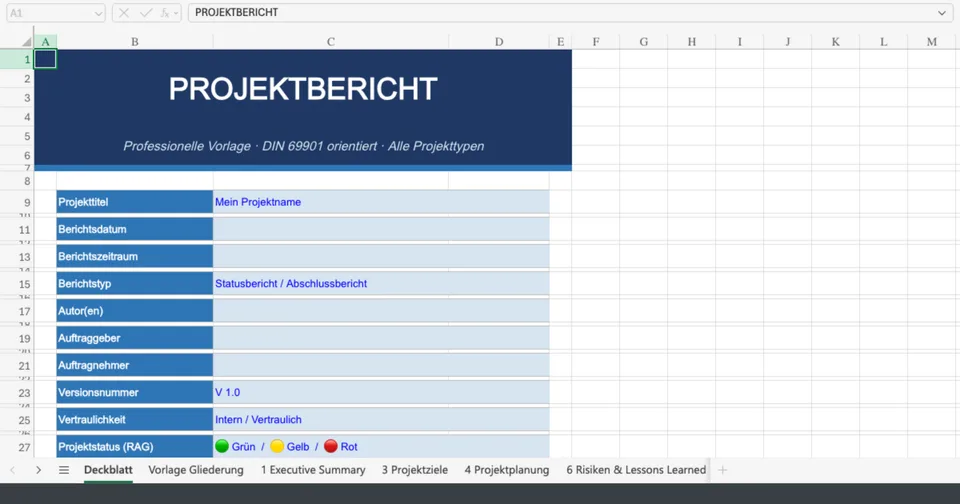
Task: Select column J header
Action: (x=787, y=42)
